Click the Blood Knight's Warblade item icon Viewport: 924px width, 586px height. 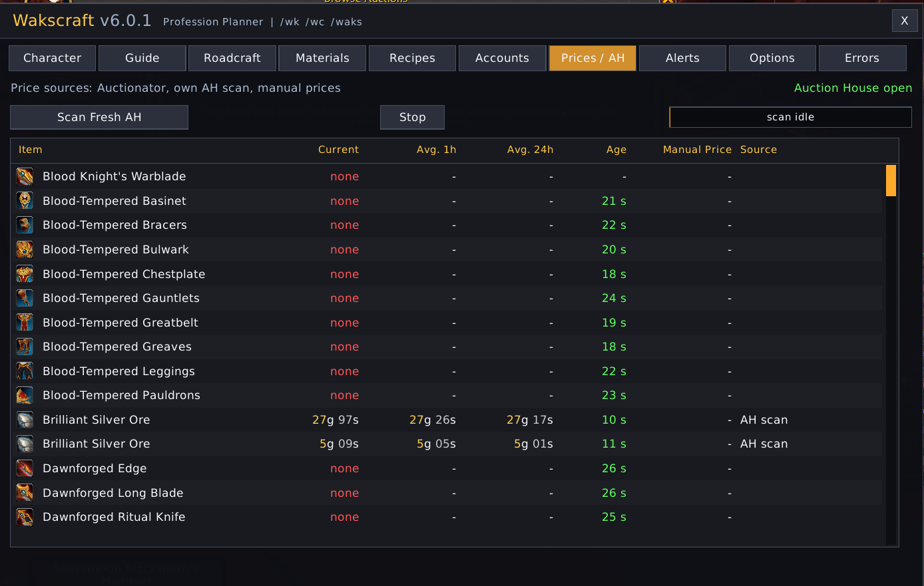[25, 176]
